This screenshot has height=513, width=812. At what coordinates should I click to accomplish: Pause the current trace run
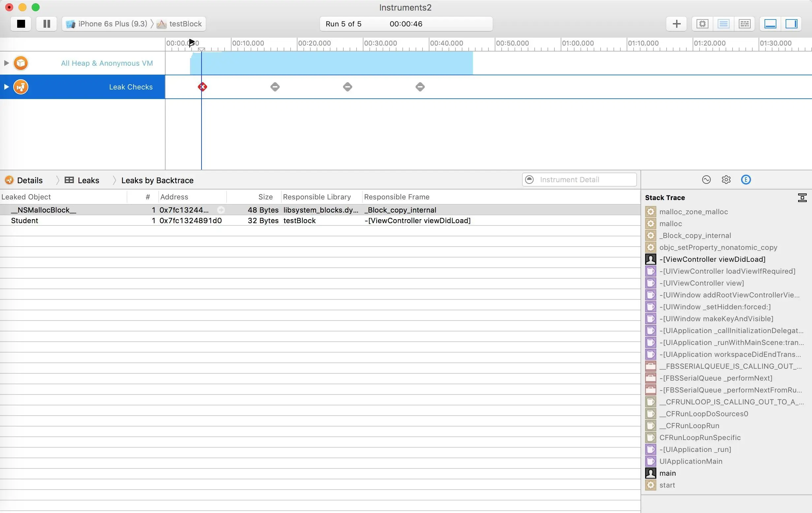47,24
